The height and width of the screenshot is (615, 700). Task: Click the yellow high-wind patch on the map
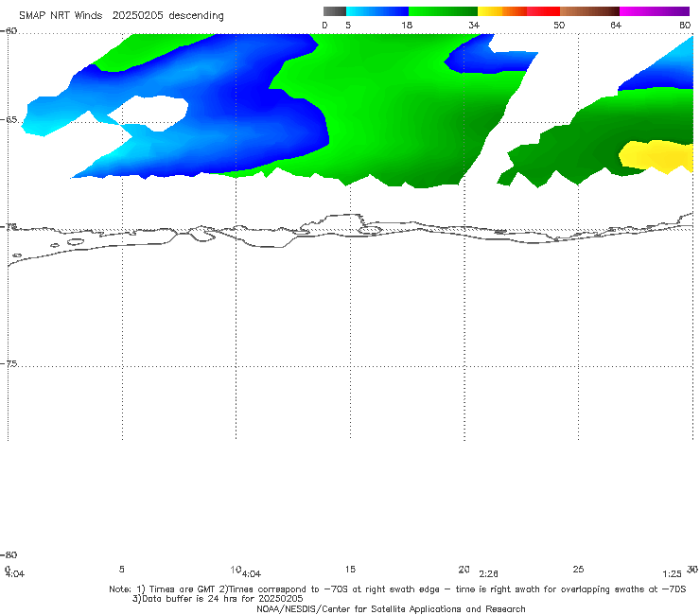pos(656,156)
